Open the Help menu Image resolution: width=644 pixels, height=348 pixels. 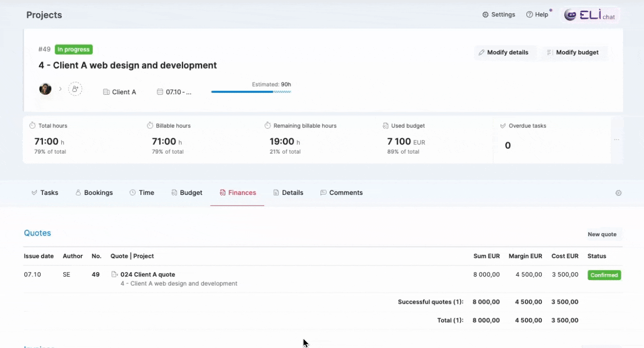537,15
